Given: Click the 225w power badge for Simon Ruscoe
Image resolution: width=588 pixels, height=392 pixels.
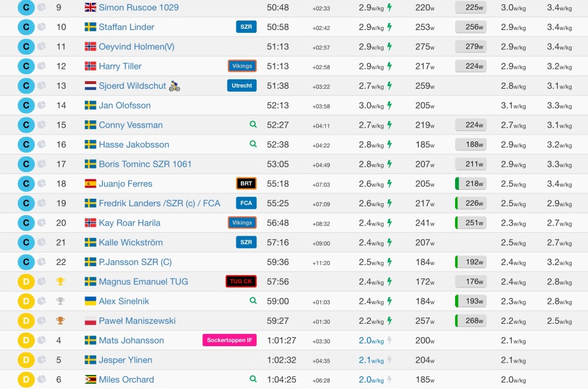Looking at the screenshot, I should pos(471,8).
